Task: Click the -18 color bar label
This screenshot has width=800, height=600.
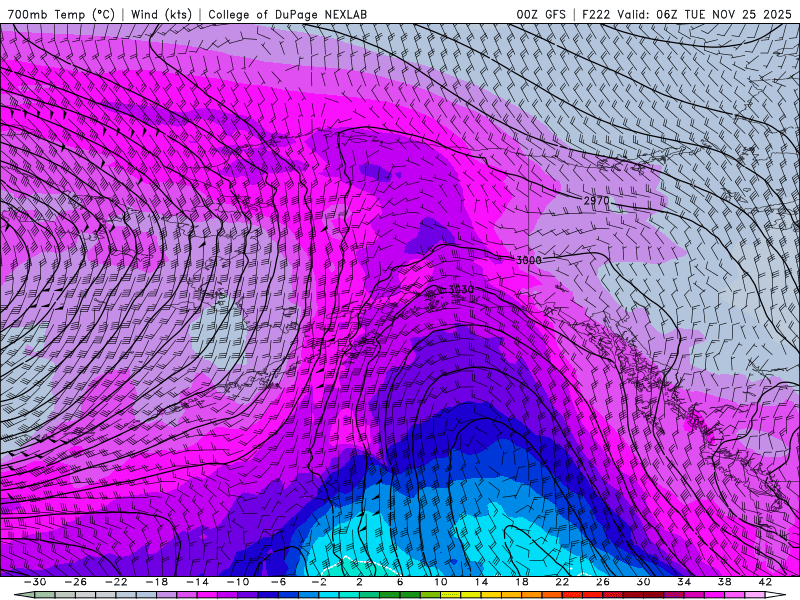Action: (x=157, y=582)
